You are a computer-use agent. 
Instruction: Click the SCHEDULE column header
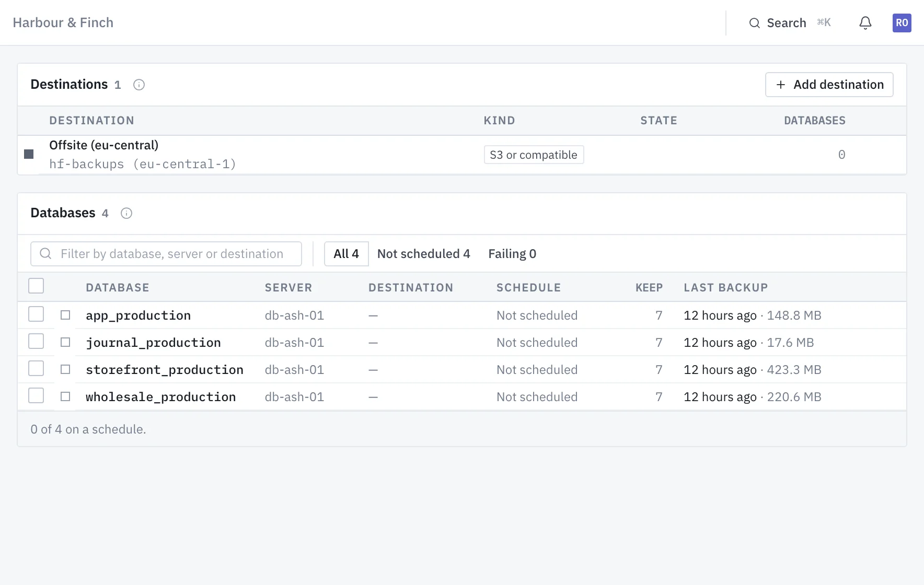coord(528,288)
